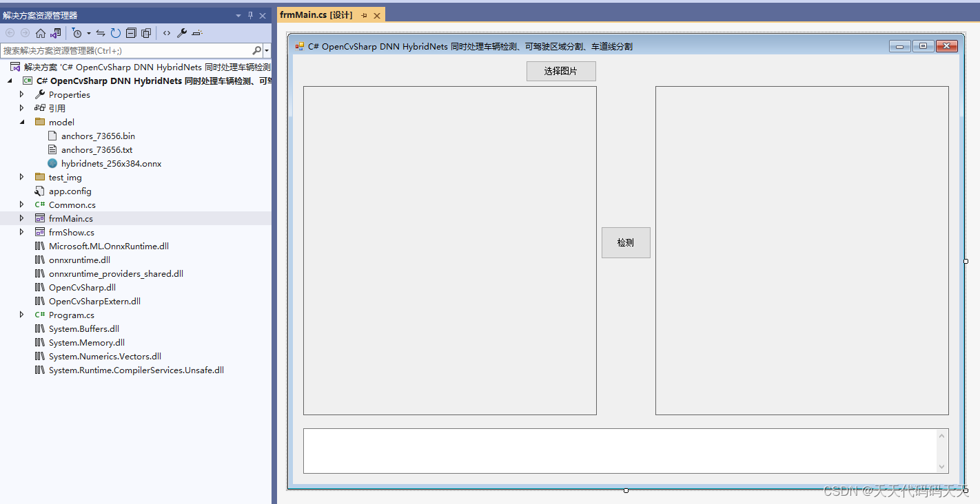The height and width of the screenshot is (504, 980).
Task: Click the search box scope dropdown arrow
Action: [265, 50]
